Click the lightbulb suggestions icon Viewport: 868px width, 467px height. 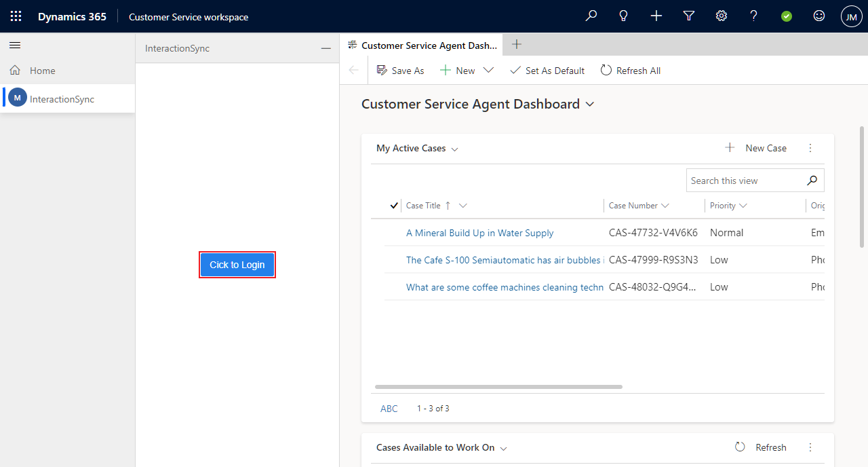click(x=623, y=16)
